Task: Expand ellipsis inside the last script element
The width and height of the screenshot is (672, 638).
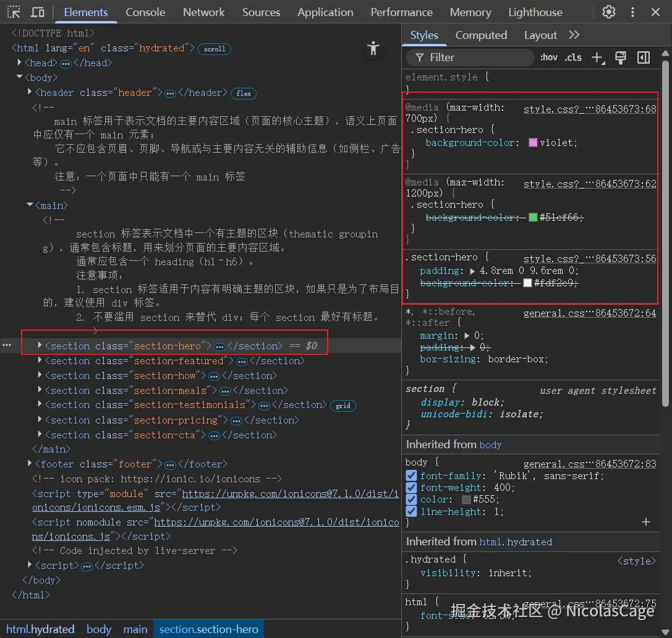Action: point(87,566)
